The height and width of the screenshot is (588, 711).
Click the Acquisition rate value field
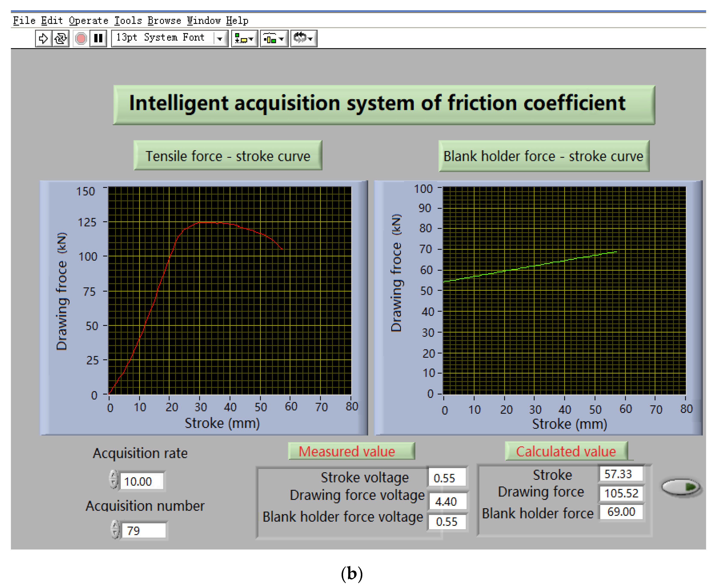(x=141, y=481)
